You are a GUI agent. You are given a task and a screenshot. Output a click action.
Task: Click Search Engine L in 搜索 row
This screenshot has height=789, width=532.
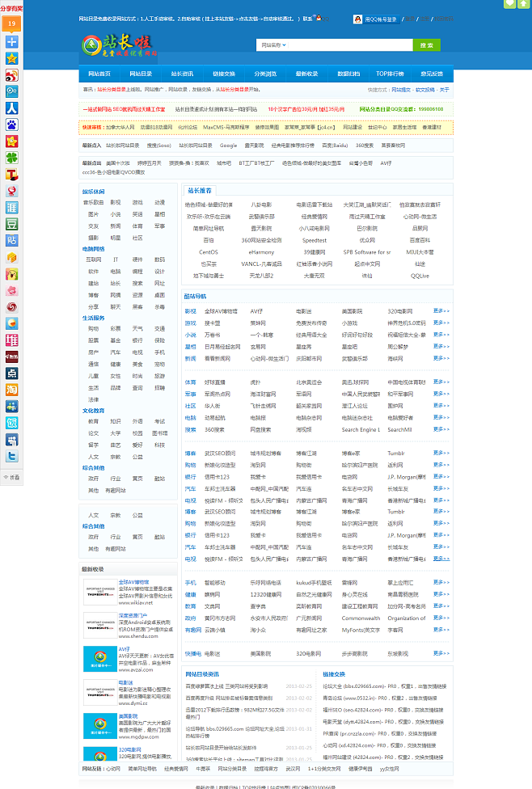(361, 430)
